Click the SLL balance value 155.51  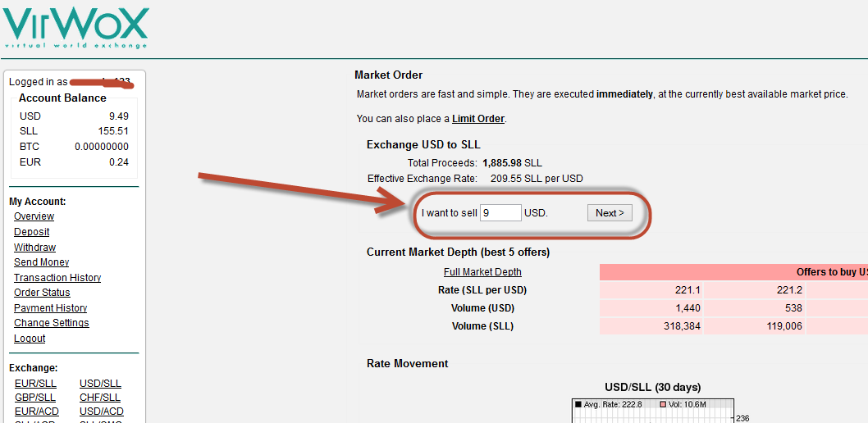click(x=113, y=132)
